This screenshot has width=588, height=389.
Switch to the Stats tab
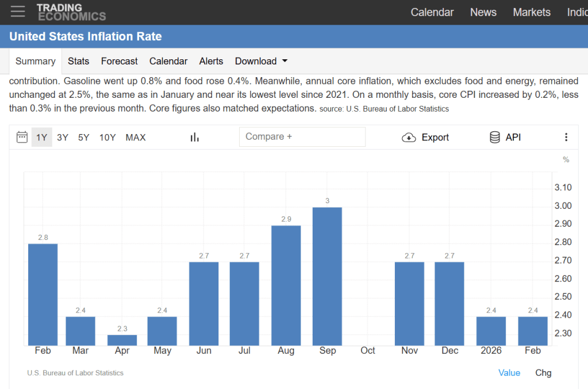tap(78, 61)
